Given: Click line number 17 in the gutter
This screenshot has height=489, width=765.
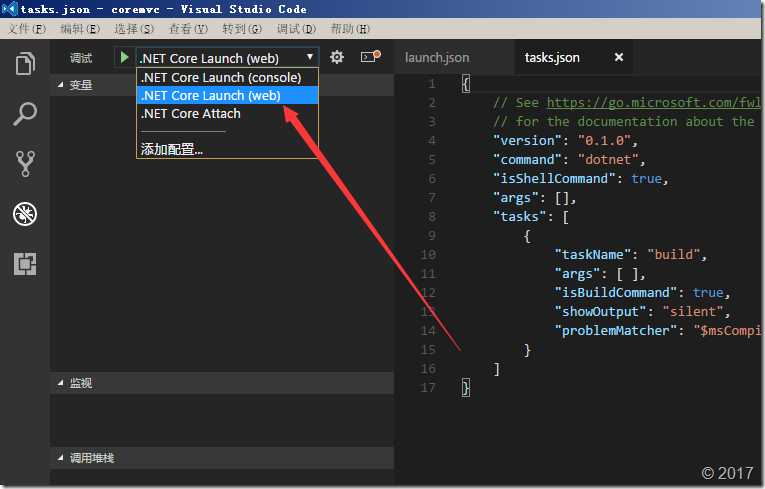Looking at the screenshot, I should [x=428, y=388].
